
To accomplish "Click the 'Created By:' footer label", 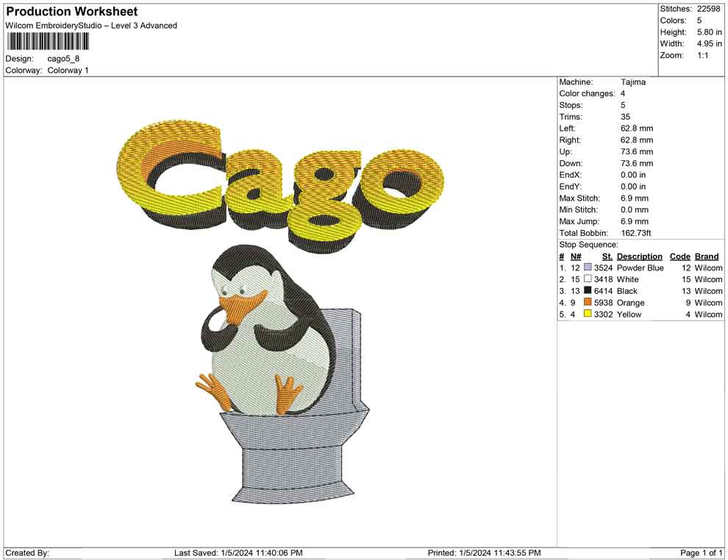I will tap(27, 553).
